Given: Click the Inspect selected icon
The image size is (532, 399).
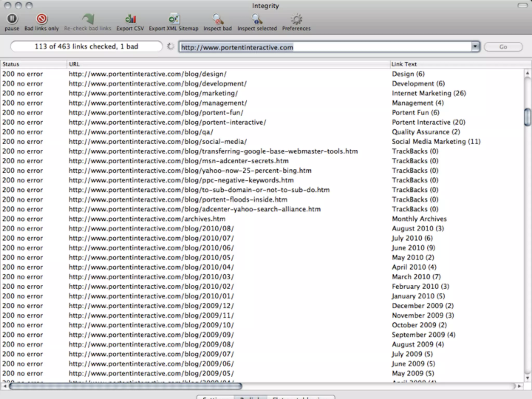Looking at the screenshot, I should (x=257, y=19).
